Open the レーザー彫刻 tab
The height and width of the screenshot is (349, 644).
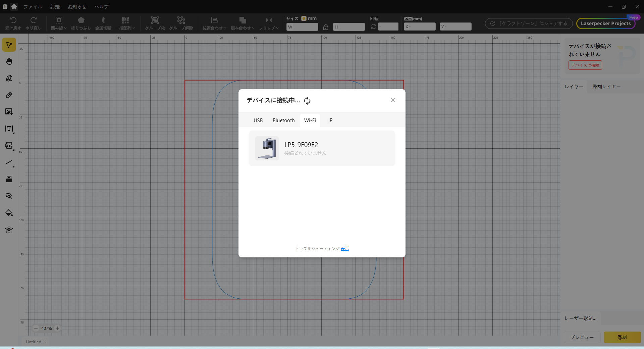click(581, 318)
